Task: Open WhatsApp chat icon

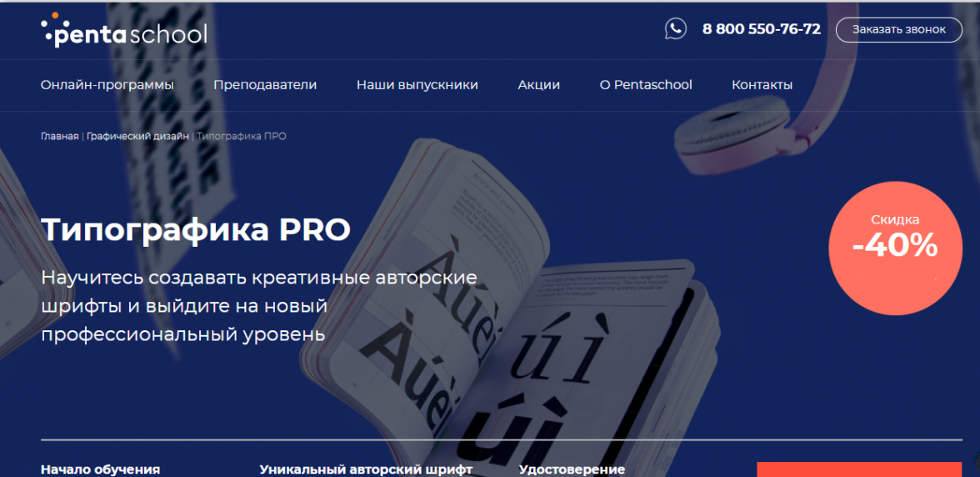Action: click(675, 28)
